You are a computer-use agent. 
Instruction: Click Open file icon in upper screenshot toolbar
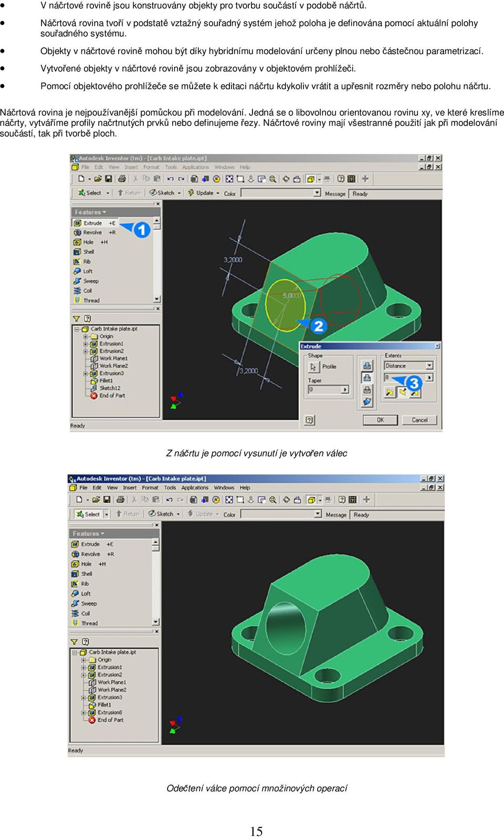[x=98, y=179]
